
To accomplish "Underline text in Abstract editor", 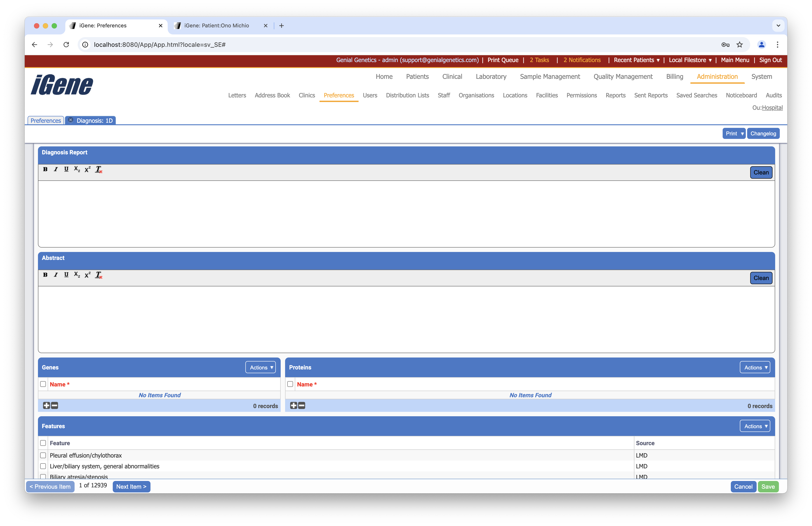I will click(x=66, y=275).
